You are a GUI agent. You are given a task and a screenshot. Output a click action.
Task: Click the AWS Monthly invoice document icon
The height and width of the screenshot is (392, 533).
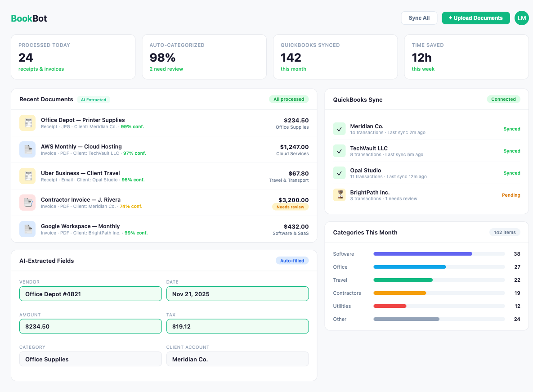pos(27,149)
